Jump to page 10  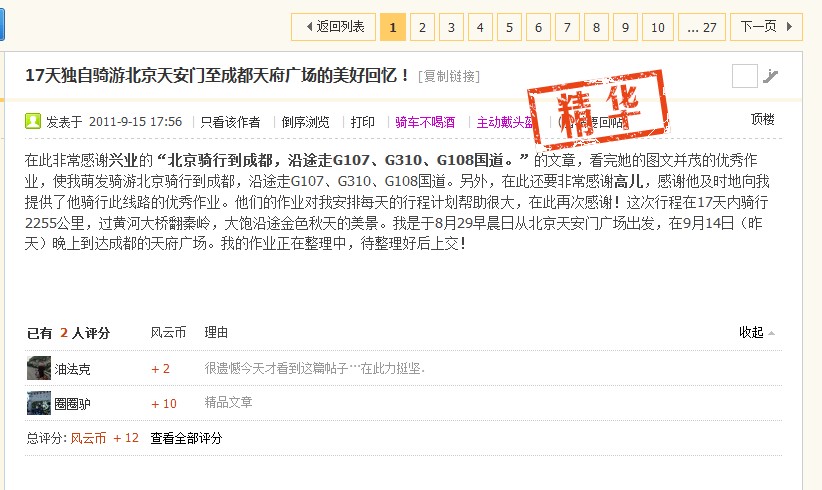pyautogui.click(x=658, y=27)
